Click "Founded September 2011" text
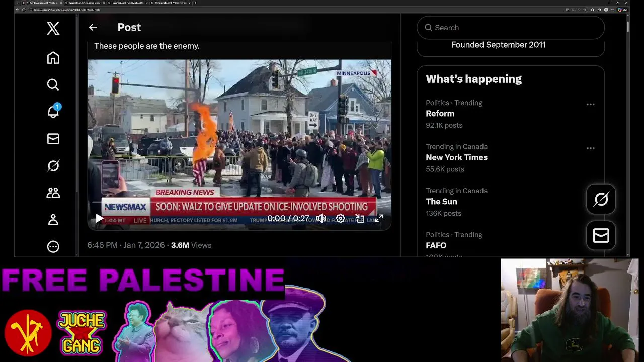 pos(499,45)
